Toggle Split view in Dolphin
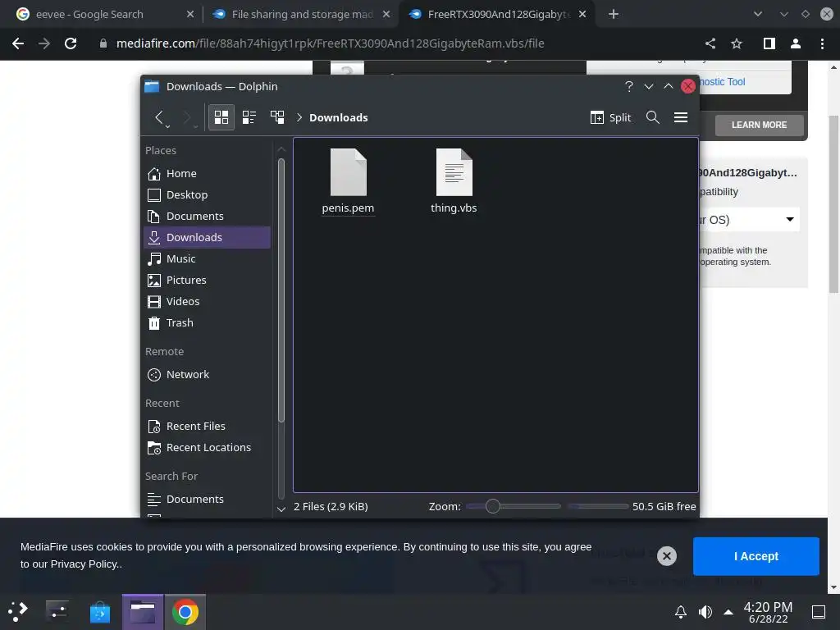This screenshot has height=630, width=840. 610,117
